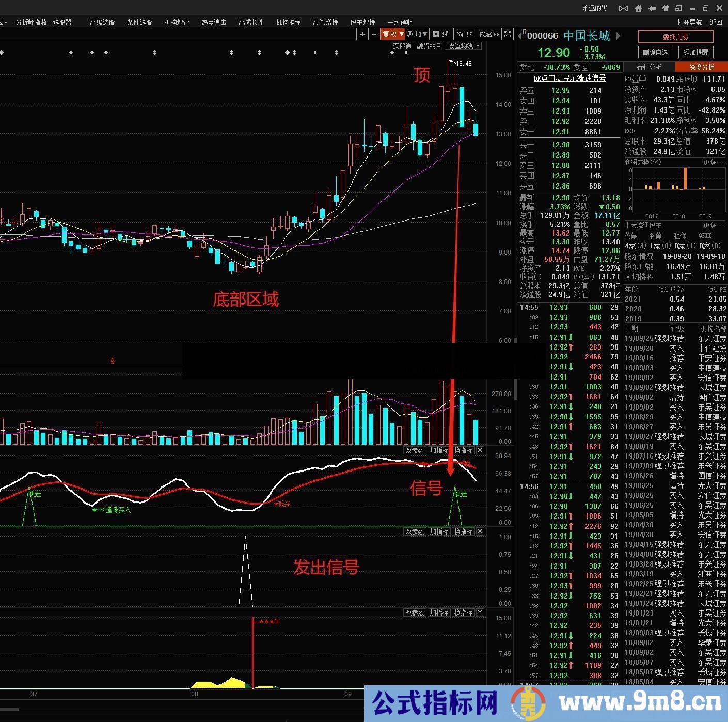Toggle 隐藏 to hide the side panel

tap(489, 34)
